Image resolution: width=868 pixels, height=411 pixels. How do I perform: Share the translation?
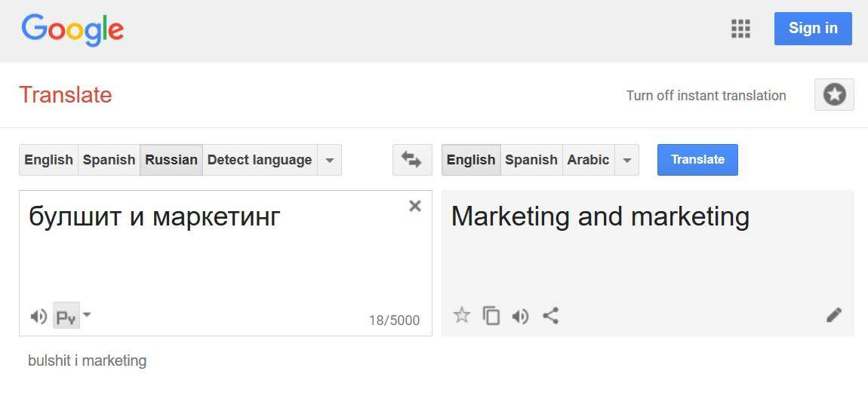pos(550,316)
